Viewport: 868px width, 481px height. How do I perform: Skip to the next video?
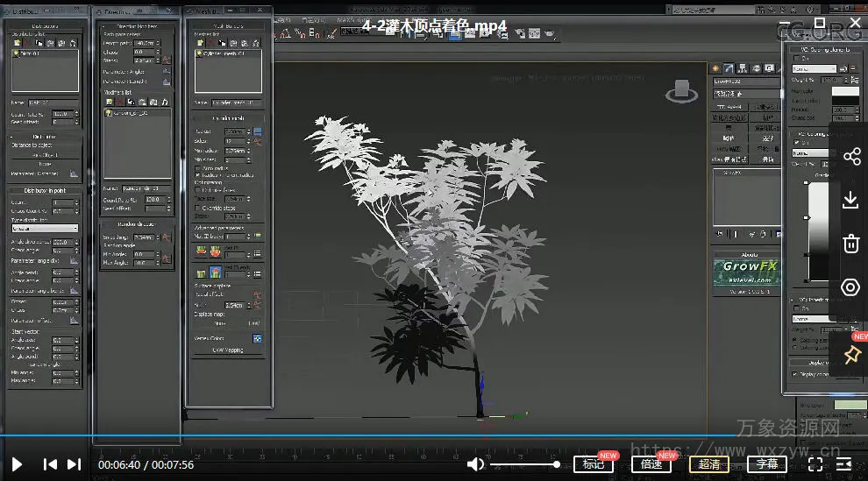[x=75, y=464]
